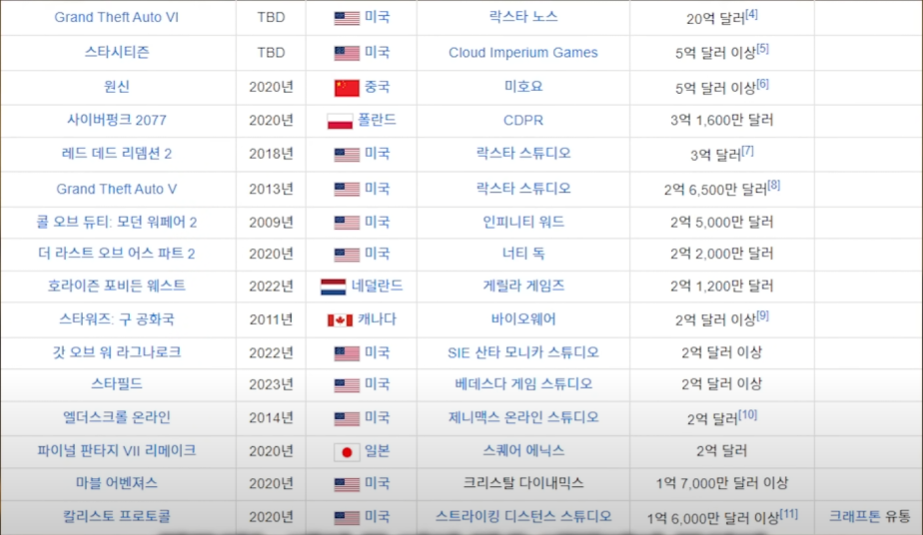Open the 스타시티즌 game link
The height and width of the screenshot is (535, 923).
tap(117, 52)
